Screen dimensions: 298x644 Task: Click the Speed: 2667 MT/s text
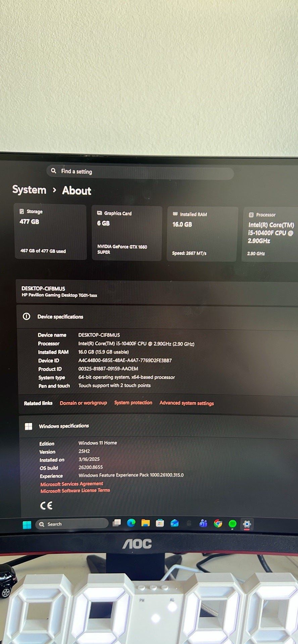(189, 253)
